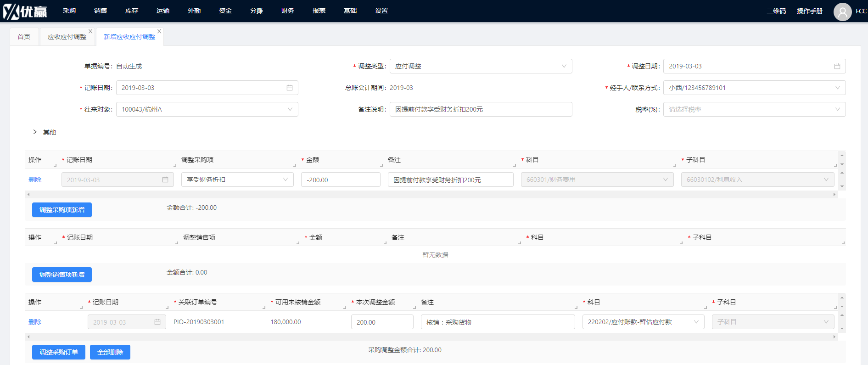Click purchase item 备注 field 因提前付款享受财务折扣200元
The height and width of the screenshot is (365, 868).
coord(451,180)
